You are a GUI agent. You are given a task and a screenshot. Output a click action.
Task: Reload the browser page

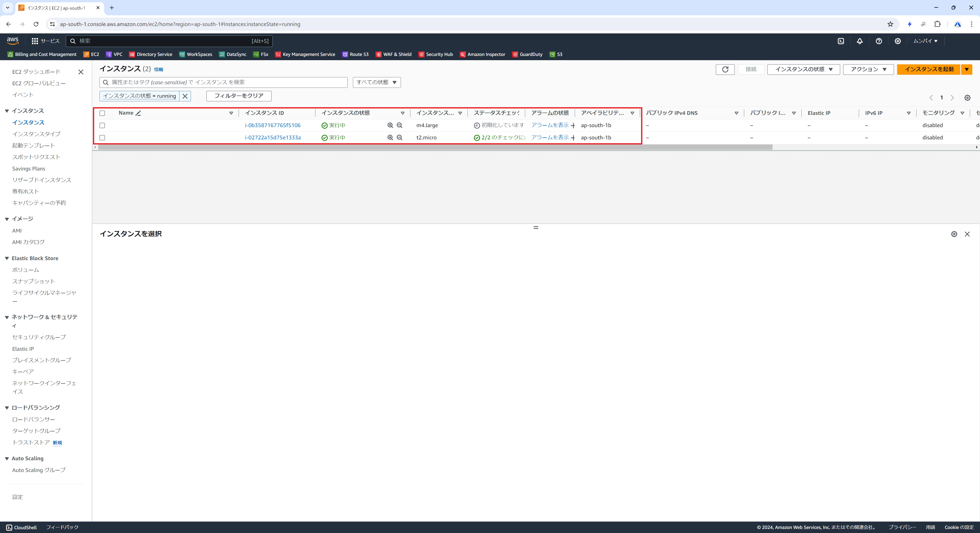click(36, 24)
